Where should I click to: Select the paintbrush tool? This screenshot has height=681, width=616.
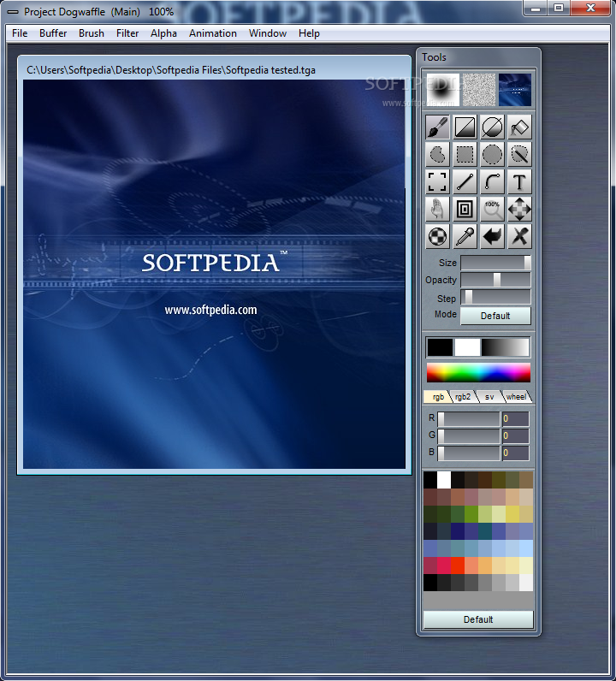coord(437,127)
